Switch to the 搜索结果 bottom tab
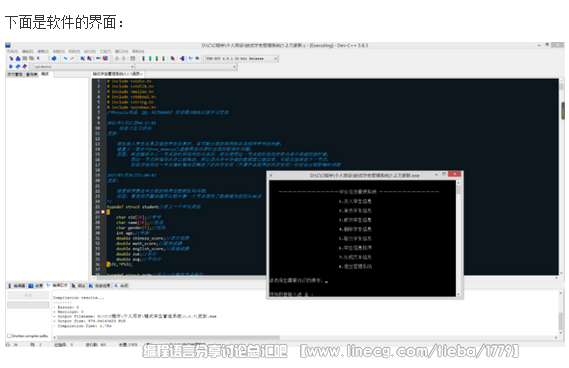Screen dimensions: 569x368 pyautogui.click(x=100, y=286)
